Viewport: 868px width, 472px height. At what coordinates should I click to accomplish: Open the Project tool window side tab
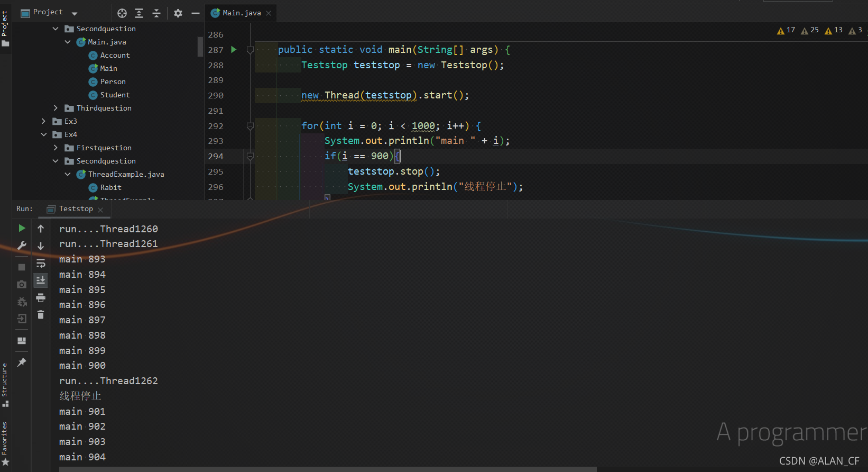5,29
